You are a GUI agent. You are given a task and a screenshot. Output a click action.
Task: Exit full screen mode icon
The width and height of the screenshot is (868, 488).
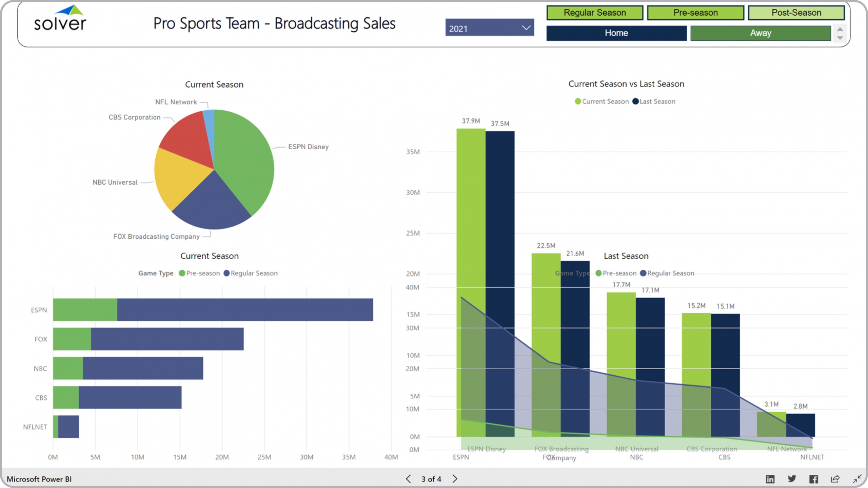pos(857,479)
